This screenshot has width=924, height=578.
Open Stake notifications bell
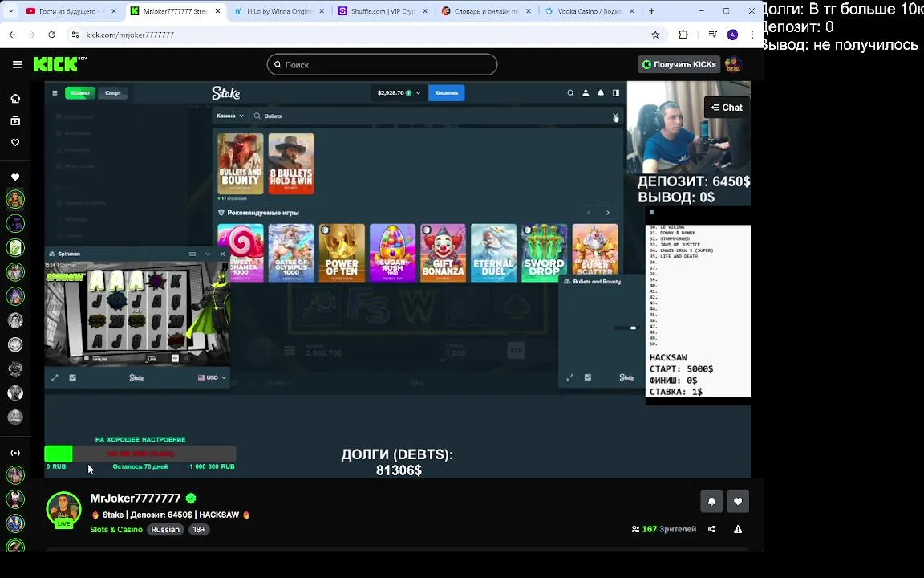tap(601, 92)
